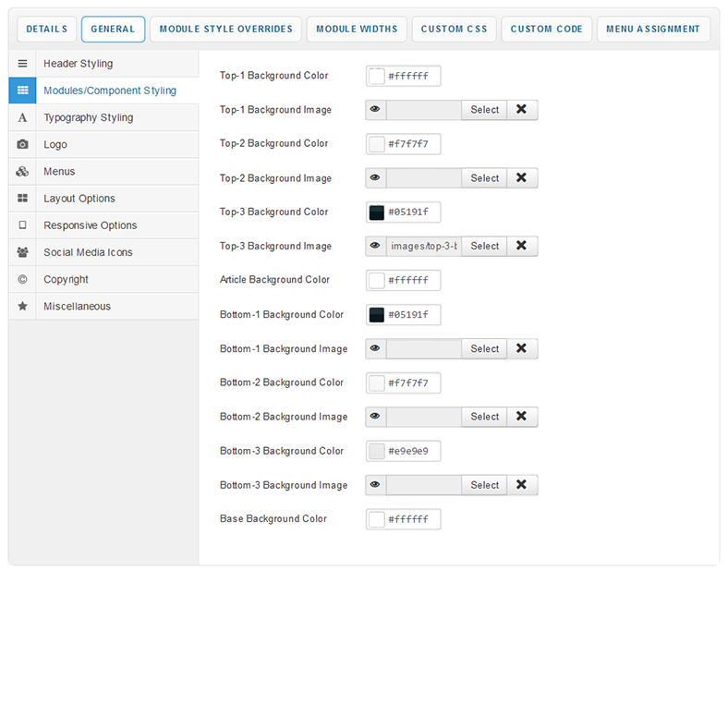Click the Social Media Icons people icon
The image size is (728, 728).
click(22, 252)
